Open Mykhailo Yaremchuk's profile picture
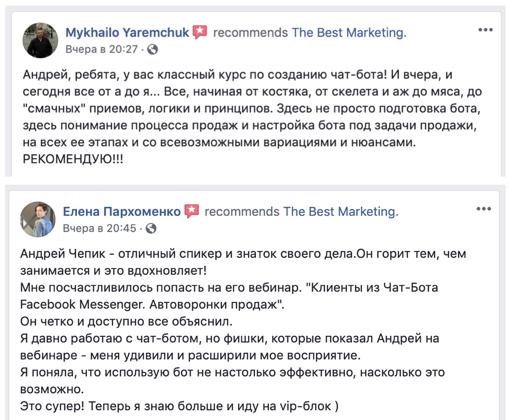 pos(40,41)
